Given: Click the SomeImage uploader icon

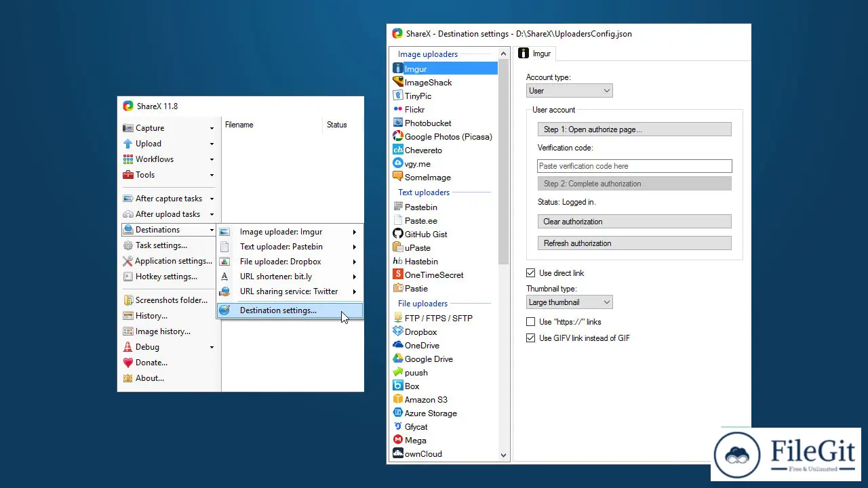Looking at the screenshot, I should 398,177.
